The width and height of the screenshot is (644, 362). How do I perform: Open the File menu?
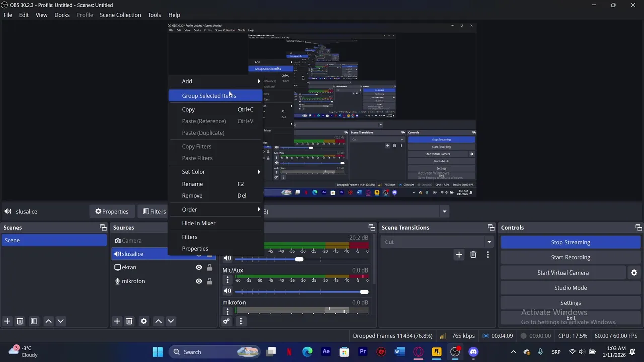pyautogui.click(x=8, y=15)
